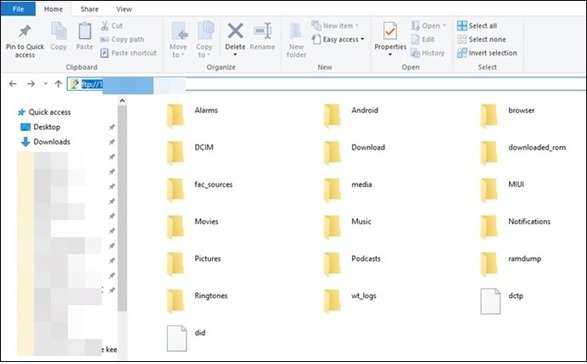This screenshot has height=364, width=587.
Task: Click Invert selection in ribbon
Action: coord(487,53)
